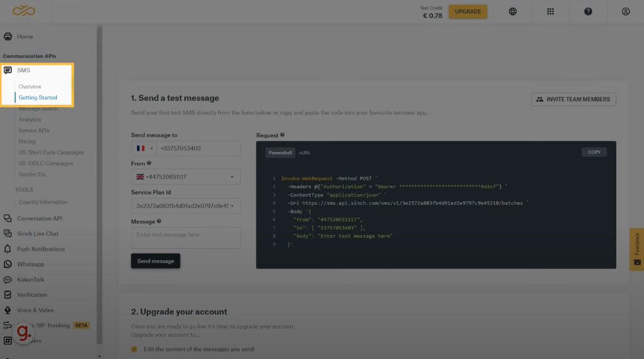Click the BETA badge near SIP Trunking
The width and height of the screenshot is (644, 359).
coord(81,325)
